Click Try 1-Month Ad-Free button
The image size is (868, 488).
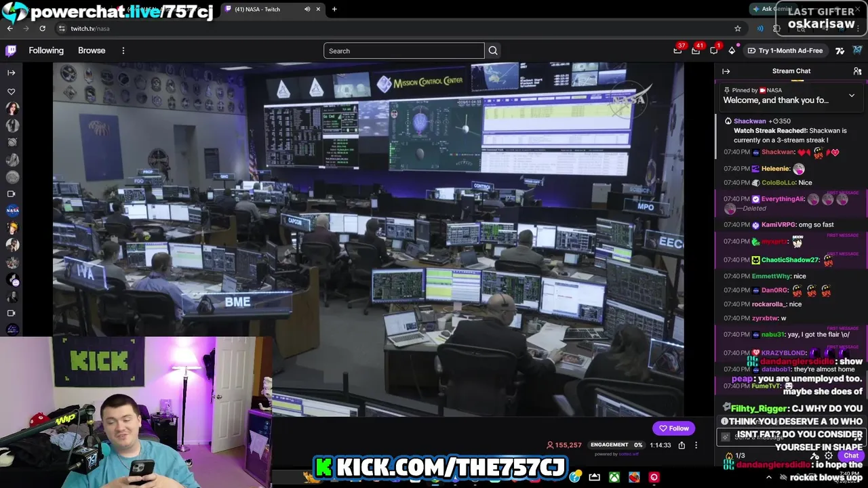785,51
